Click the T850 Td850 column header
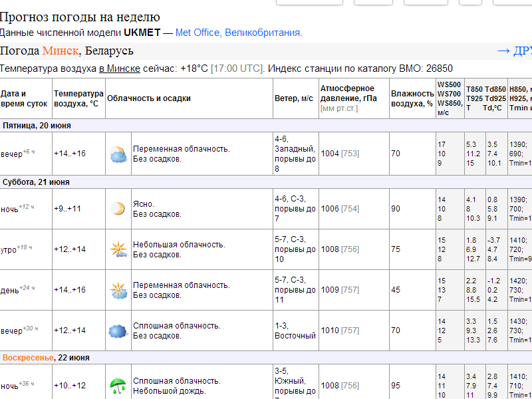Screen dimensions: 532x399 tap(486, 98)
